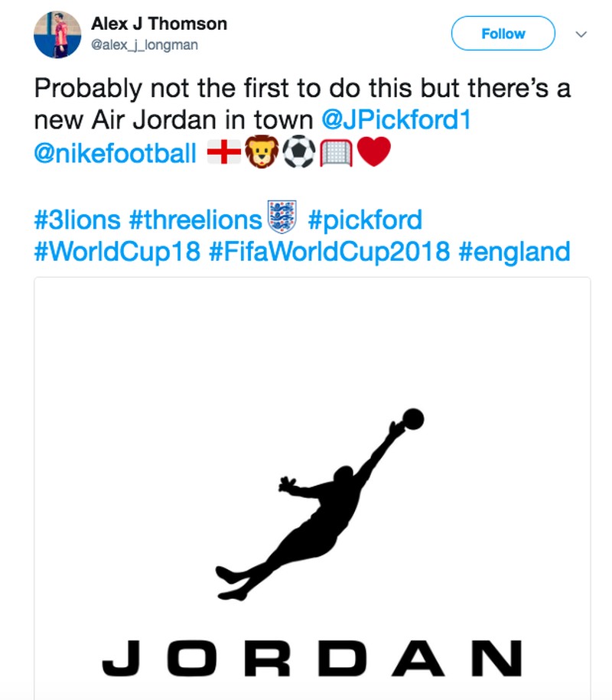Click the goal net emoji
Screen dimensions: 612x700
click(x=336, y=153)
